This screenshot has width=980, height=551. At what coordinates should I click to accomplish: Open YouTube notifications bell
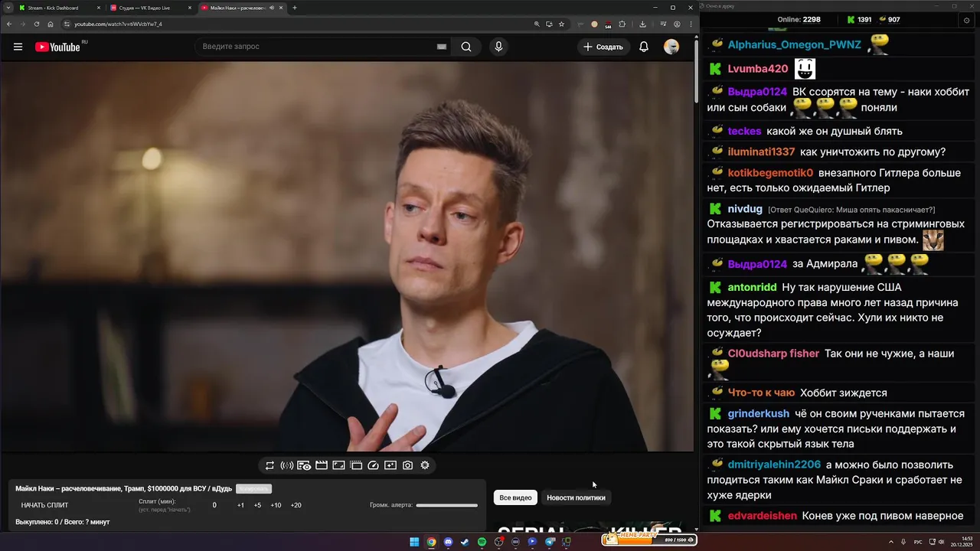(644, 47)
